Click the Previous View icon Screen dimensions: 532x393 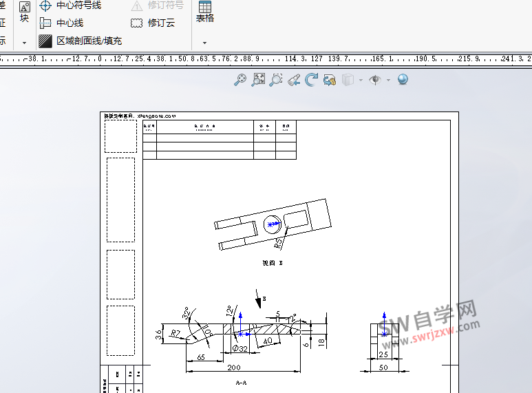pyautogui.click(x=294, y=81)
